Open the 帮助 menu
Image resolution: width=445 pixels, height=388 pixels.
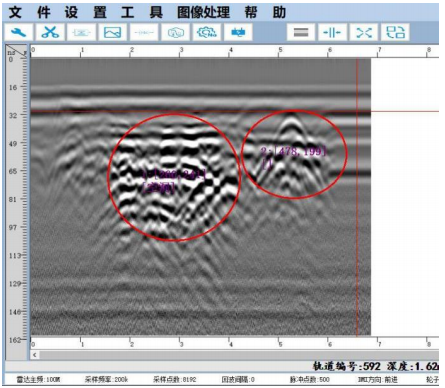[265, 12]
